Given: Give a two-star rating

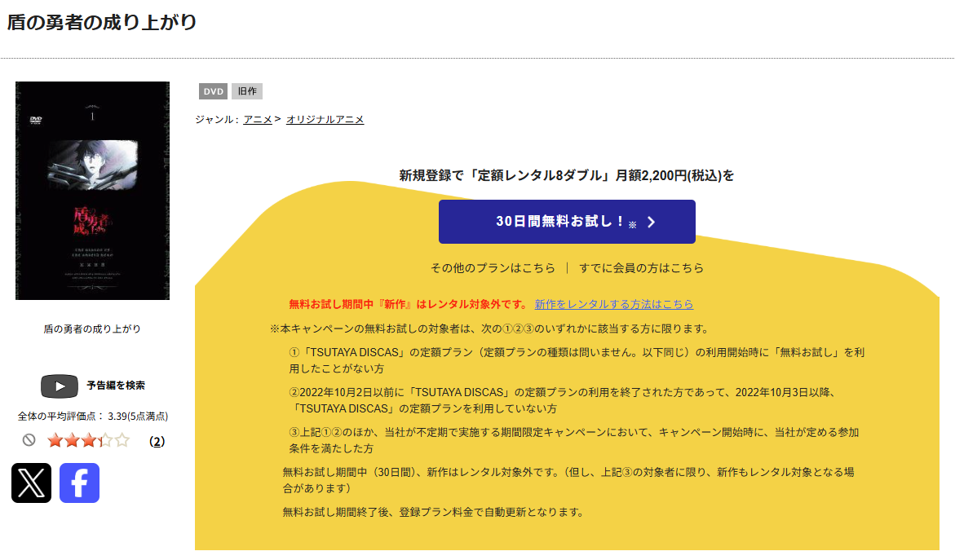Looking at the screenshot, I should click(x=72, y=440).
